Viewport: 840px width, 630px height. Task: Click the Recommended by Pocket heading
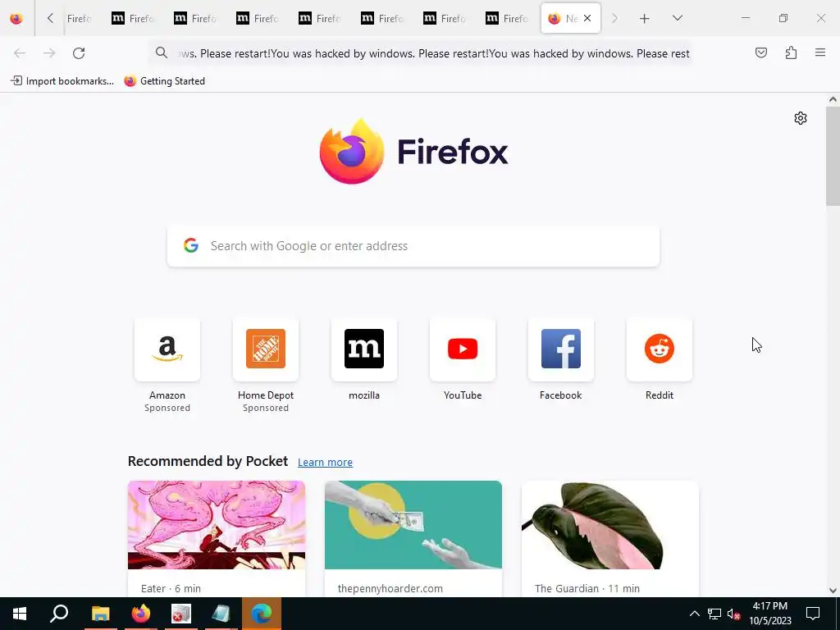tap(208, 461)
